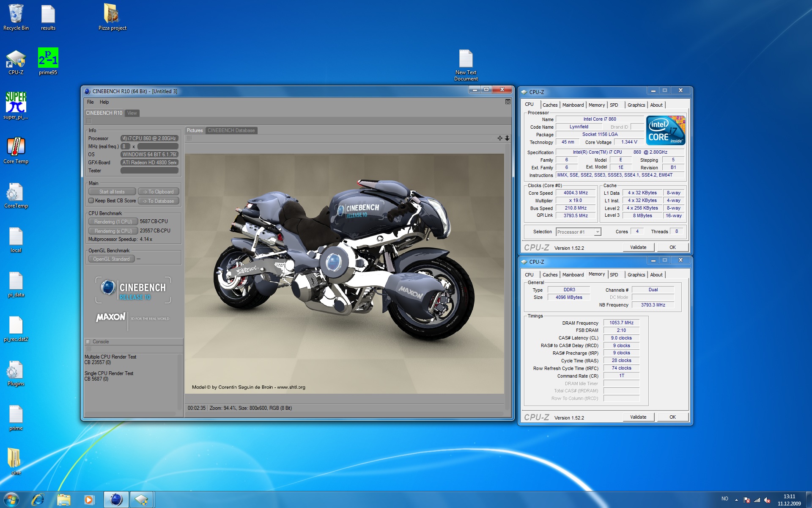Select the CPU-Z desktop shortcut
The image size is (812, 508).
pos(16,62)
